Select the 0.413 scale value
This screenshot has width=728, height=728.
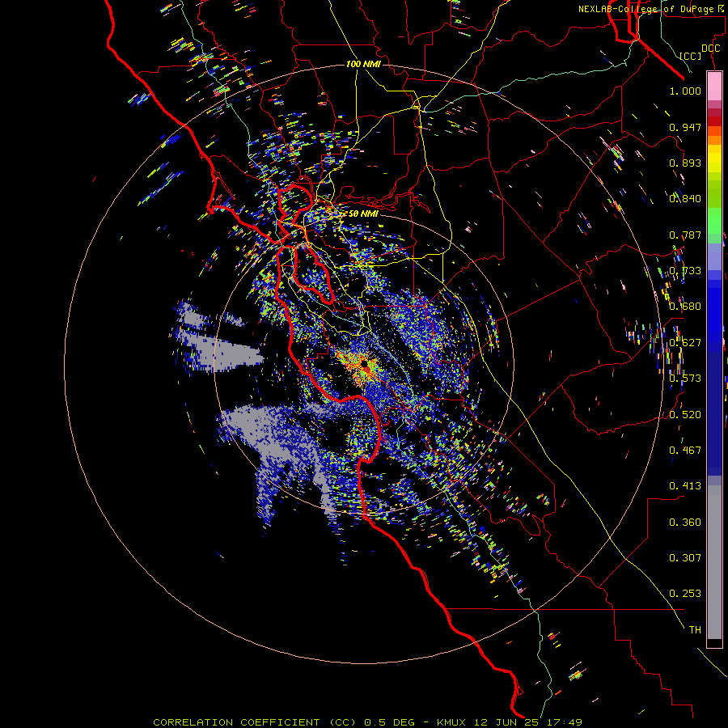pyautogui.click(x=685, y=486)
